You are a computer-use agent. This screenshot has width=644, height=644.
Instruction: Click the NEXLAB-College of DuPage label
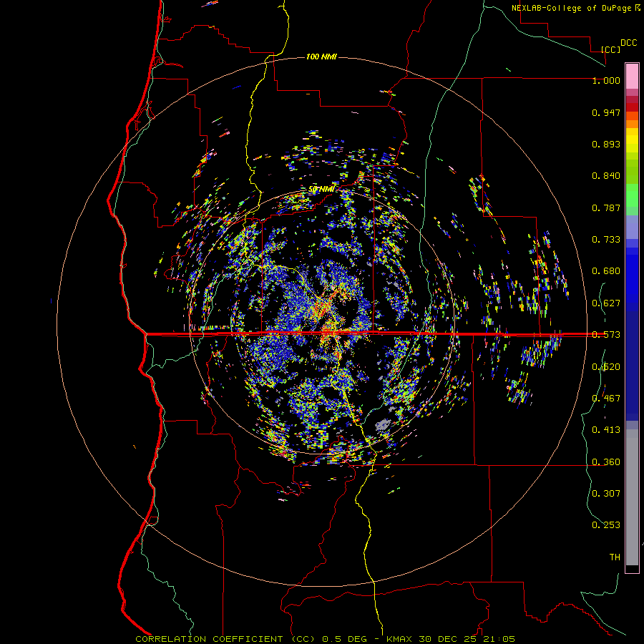[572, 8]
